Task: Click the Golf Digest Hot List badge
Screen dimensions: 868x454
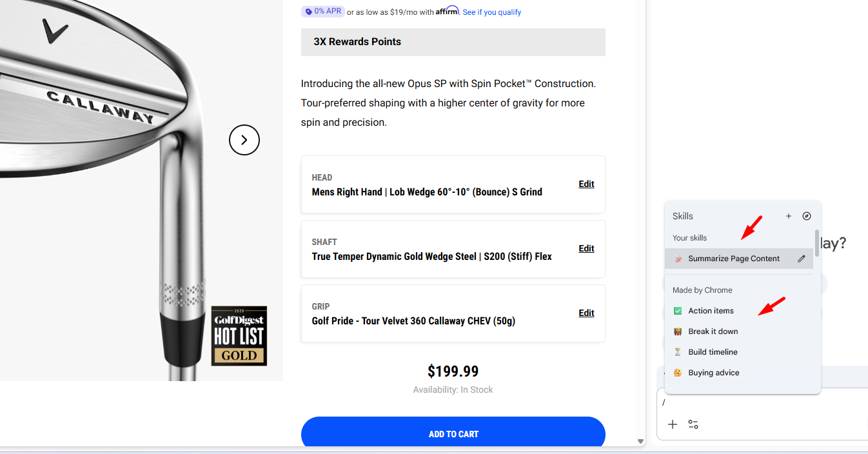Action: [239, 335]
